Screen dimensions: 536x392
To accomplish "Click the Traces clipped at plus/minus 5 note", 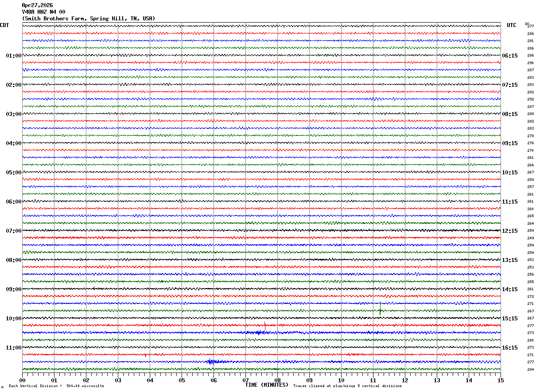I will click(x=347, y=386).
